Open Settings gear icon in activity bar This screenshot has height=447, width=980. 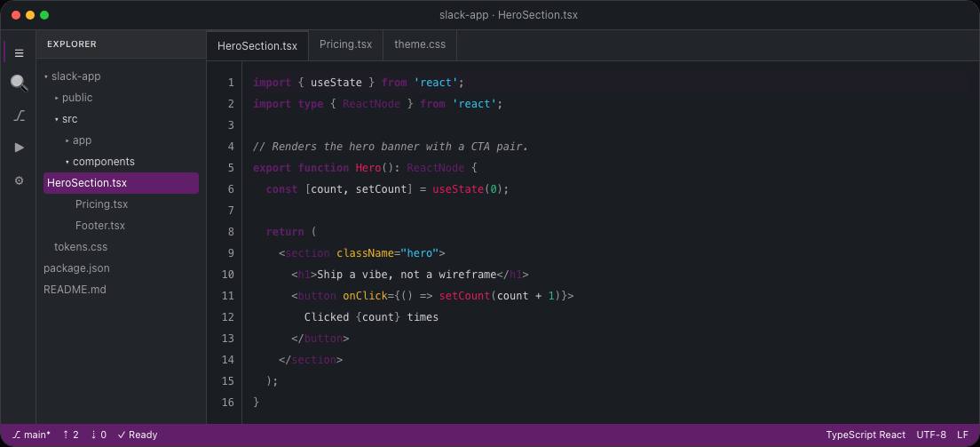19,180
